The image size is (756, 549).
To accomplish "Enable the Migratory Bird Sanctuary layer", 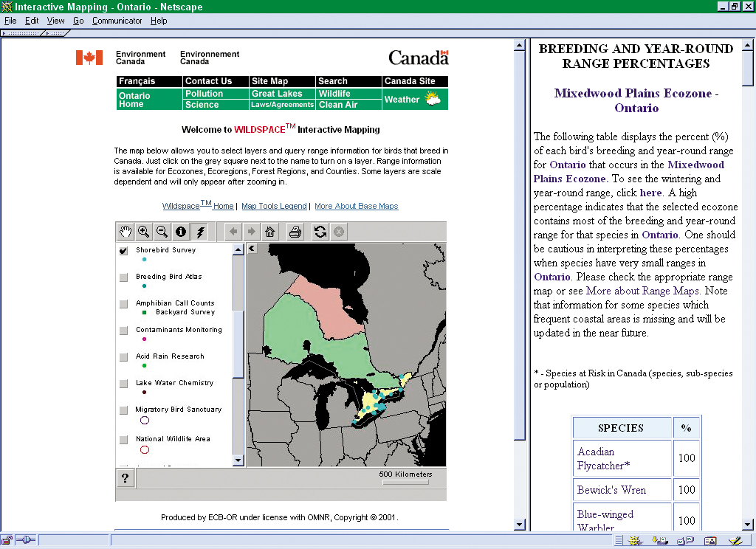I will pos(123,410).
